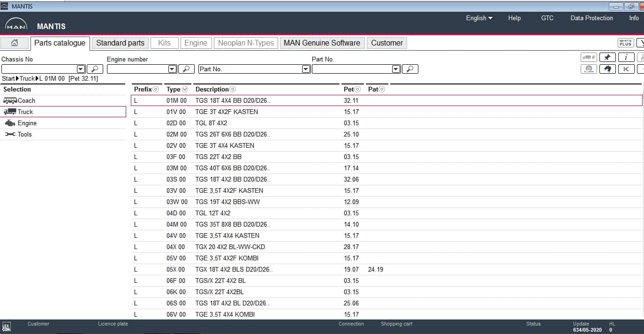The width and height of the screenshot is (644, 334).
Task: Toggle the Type column sort arrow
Action: pyautogui.click(x=185, y=89)
